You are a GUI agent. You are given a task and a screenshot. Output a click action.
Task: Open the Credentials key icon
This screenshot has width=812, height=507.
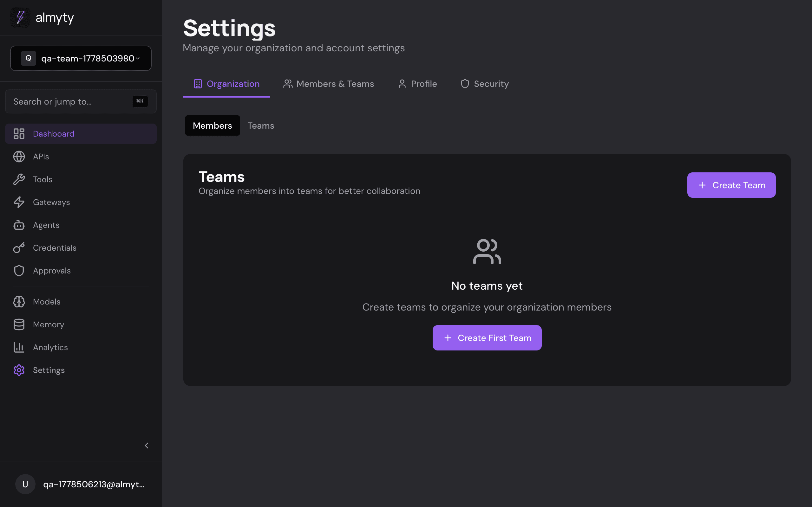pos(19,248)
